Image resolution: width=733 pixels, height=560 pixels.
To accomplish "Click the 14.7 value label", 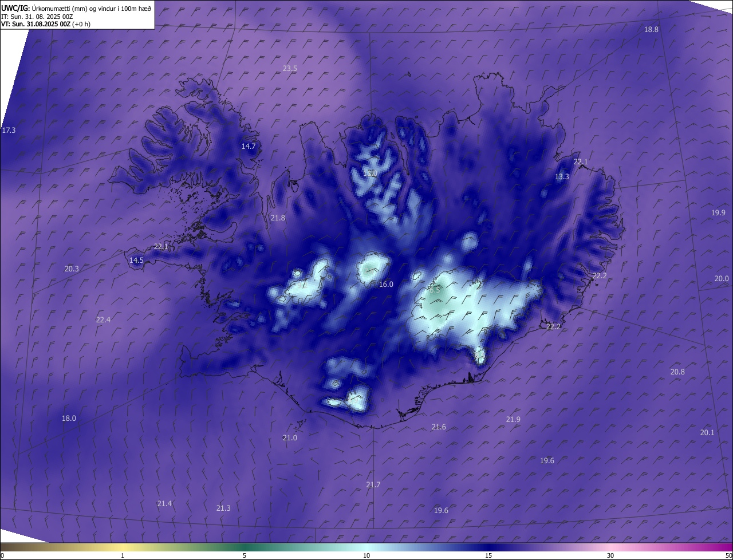I will 249,147.
